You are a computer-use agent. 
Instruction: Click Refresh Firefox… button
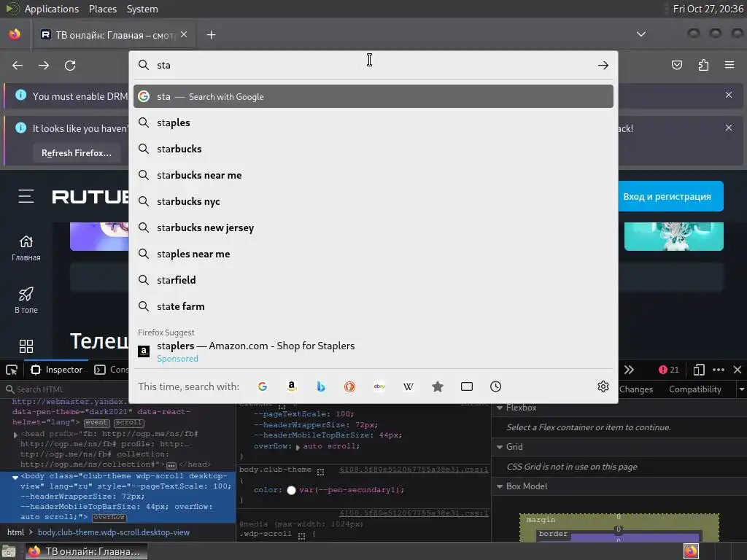[76, 153]
